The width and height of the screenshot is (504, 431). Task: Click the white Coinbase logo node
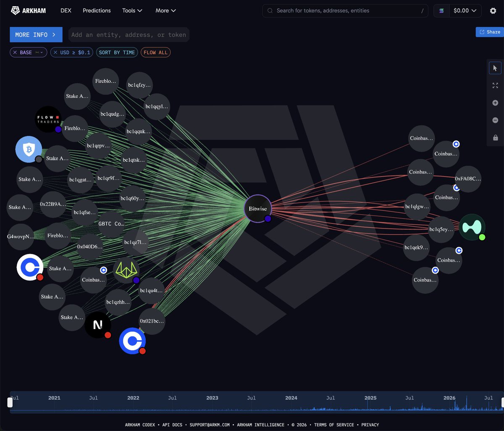[x=30, y=267]
